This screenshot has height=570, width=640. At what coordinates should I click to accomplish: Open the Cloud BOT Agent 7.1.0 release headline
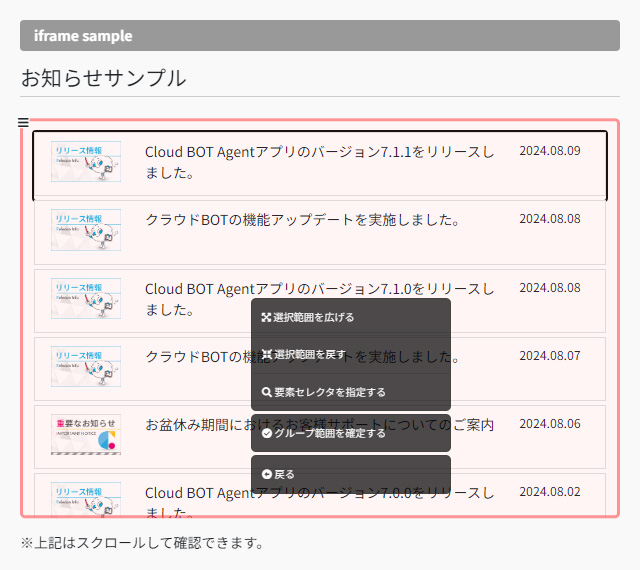pyautogui.click(x=320, y=299)
